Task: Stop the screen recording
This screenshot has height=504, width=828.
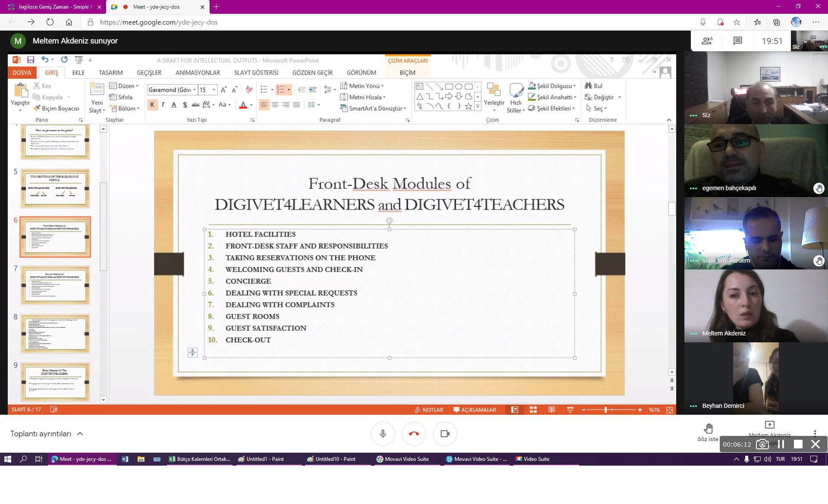Action: (x=798, y=444)
